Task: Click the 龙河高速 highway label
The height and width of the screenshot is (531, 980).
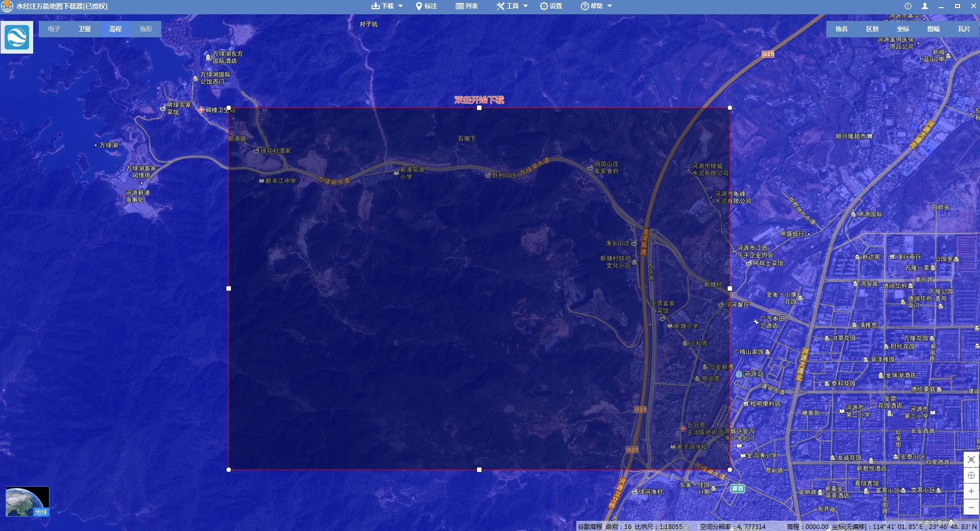Action: [x=645, y=242]
